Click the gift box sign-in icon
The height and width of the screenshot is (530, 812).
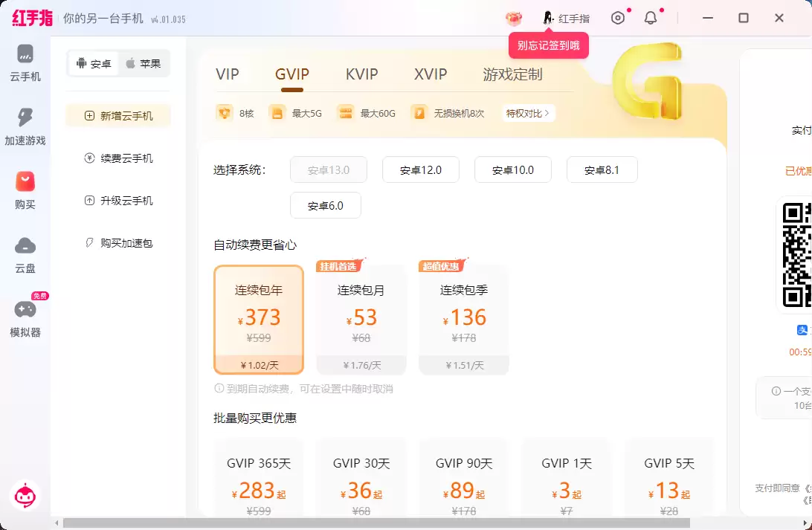[x=514, y=19]
